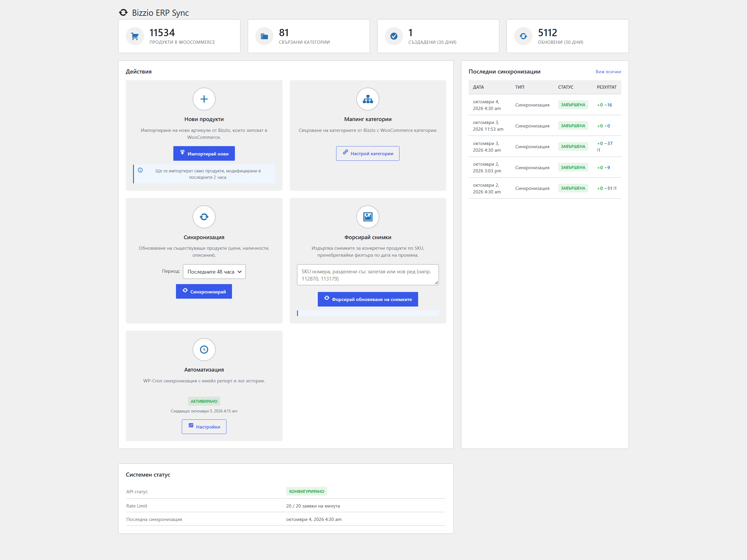Click the info icon in import notice
Viewport: 747px width, 560px height.
point(140,170)
